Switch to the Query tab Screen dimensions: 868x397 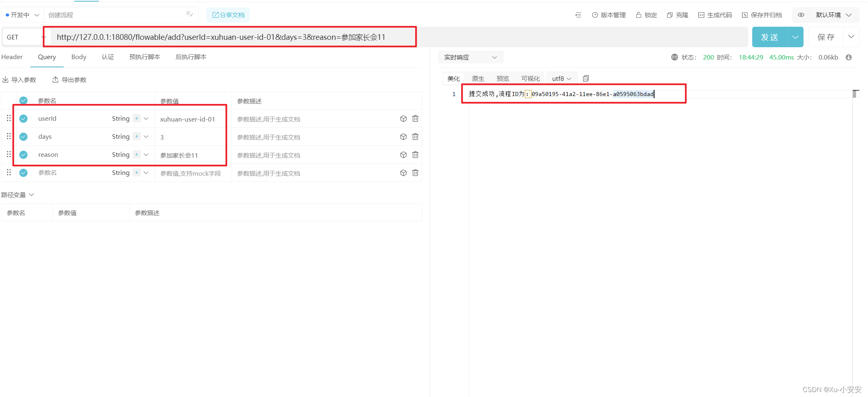47,57
